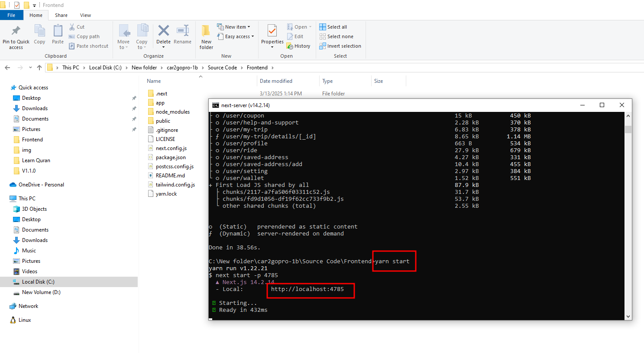Click car2gopro-1b breadcrumb
This screenshot has width=644, height=353.
182,68
